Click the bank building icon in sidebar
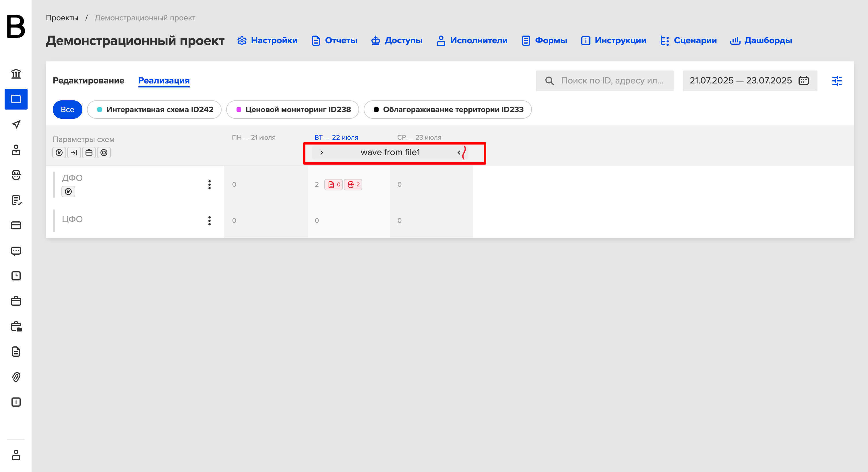The image size is (868, 472). point(16,74)
